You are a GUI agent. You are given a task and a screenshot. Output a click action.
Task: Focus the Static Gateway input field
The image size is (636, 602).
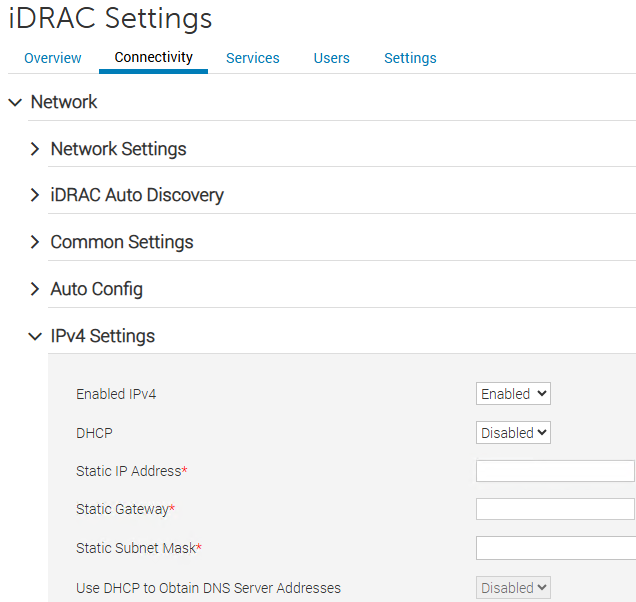(x=555, y=509)
